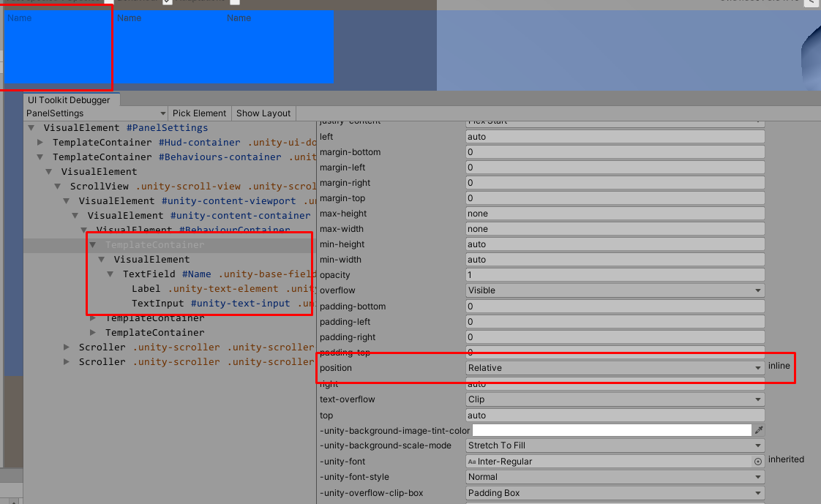Uncheck the Behaviour checkbox at the top
Screen dimensions: 821x504
point(168,2)
